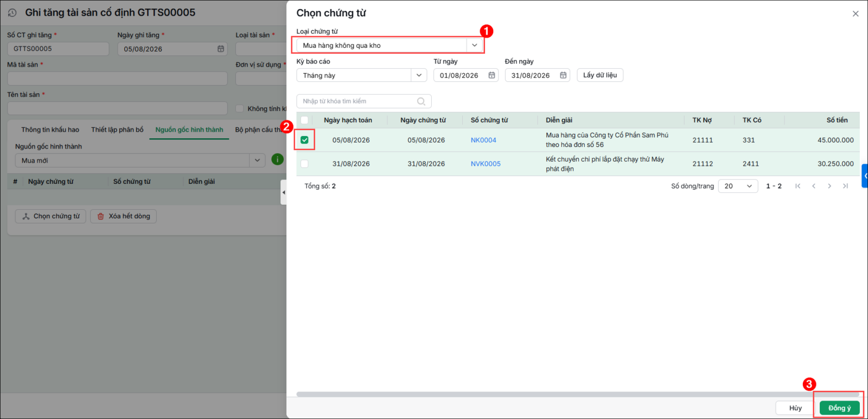Open the Từ ngày calendar picker

[x=492, y=75]
